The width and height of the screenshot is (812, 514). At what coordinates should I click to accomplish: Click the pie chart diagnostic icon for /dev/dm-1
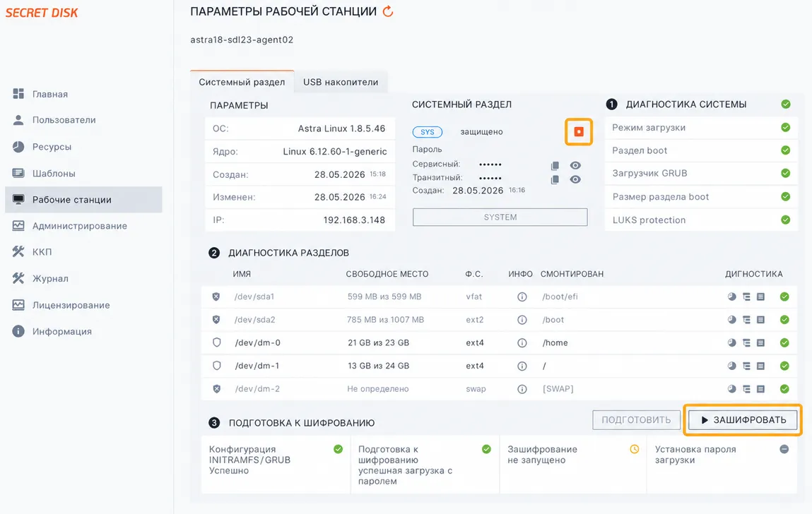click(x=731, y=366)
